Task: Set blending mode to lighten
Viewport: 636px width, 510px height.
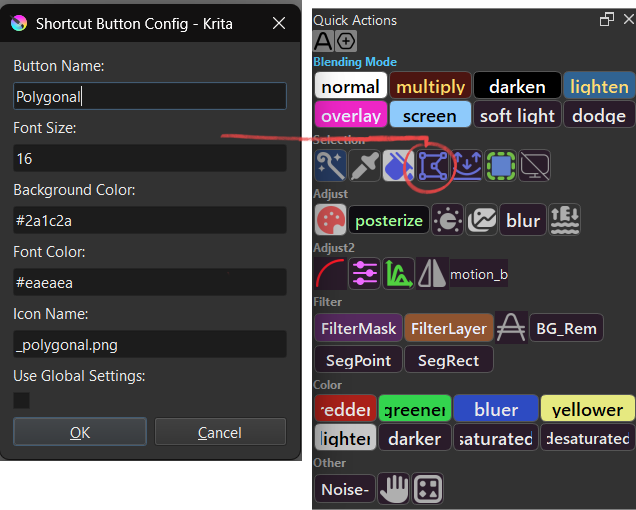Action: (599, 86)
